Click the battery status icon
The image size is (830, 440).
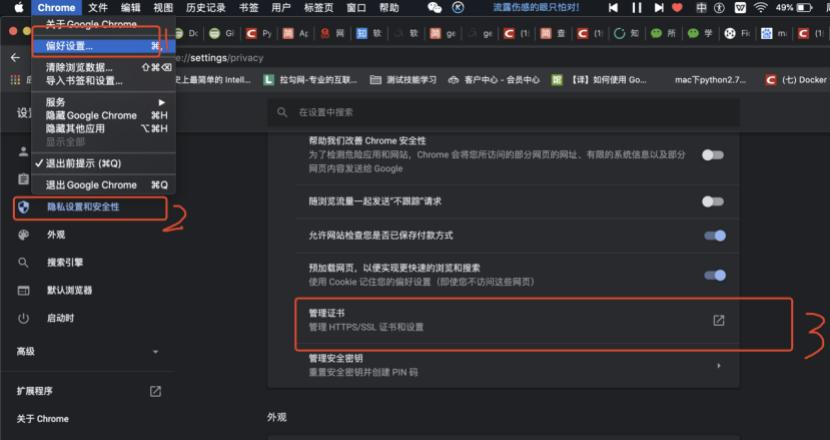point(804,7)
